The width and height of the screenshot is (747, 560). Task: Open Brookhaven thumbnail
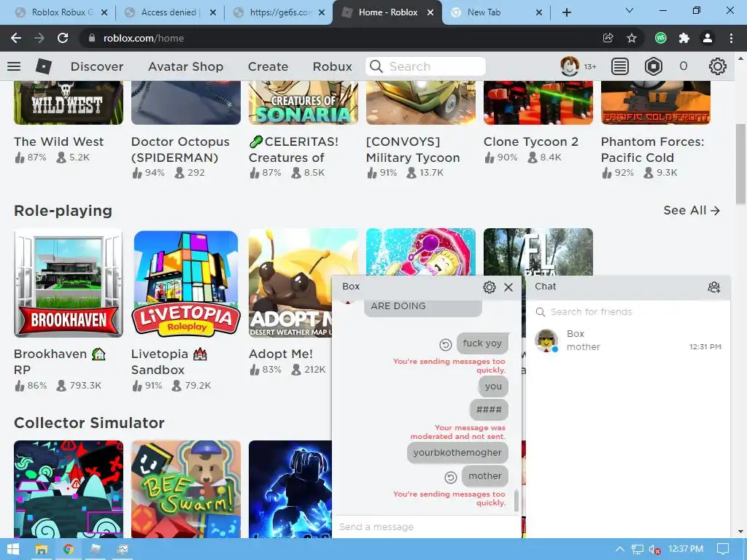pyautogui.click(x=69, y=283)
